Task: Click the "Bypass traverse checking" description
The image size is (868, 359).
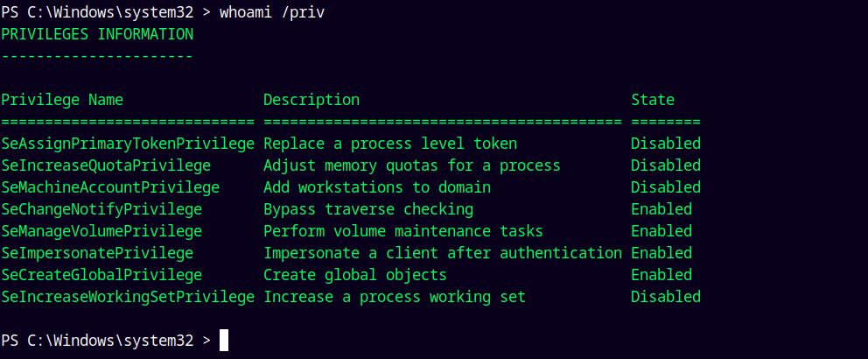Action: 367,209
